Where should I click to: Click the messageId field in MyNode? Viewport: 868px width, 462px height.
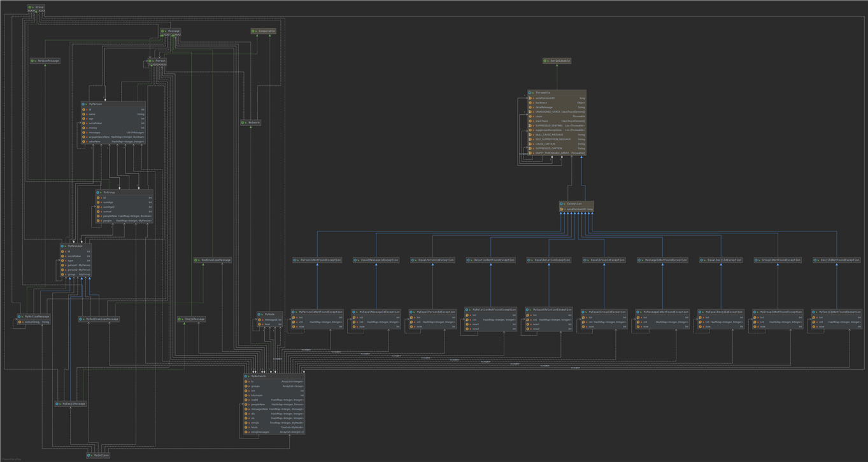(x=269, y=320)
